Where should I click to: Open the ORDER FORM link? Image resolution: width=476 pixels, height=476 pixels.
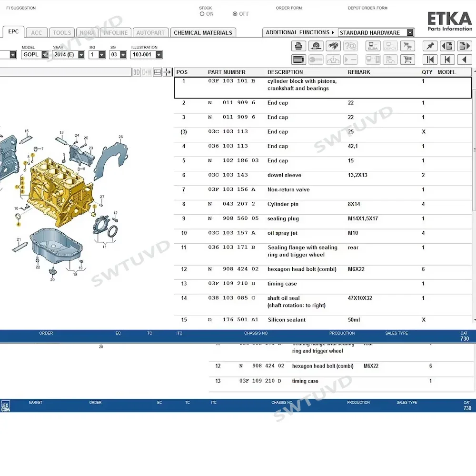pos(289,8)
